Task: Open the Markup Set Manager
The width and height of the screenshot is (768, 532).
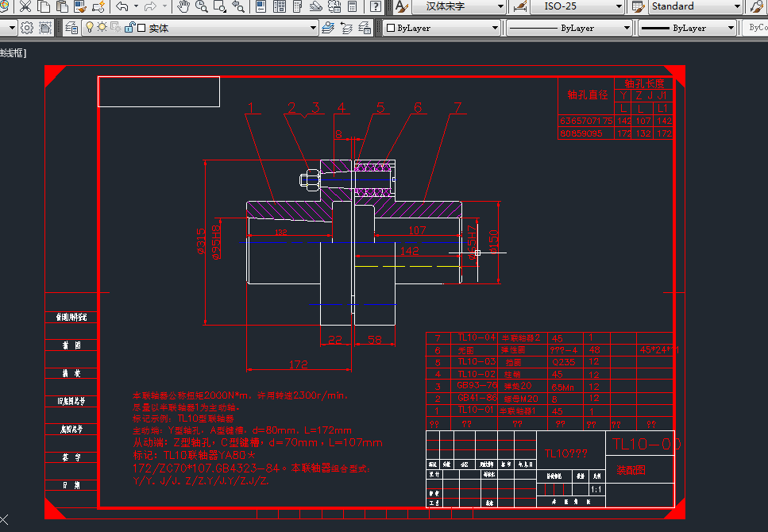Action: 334,6
